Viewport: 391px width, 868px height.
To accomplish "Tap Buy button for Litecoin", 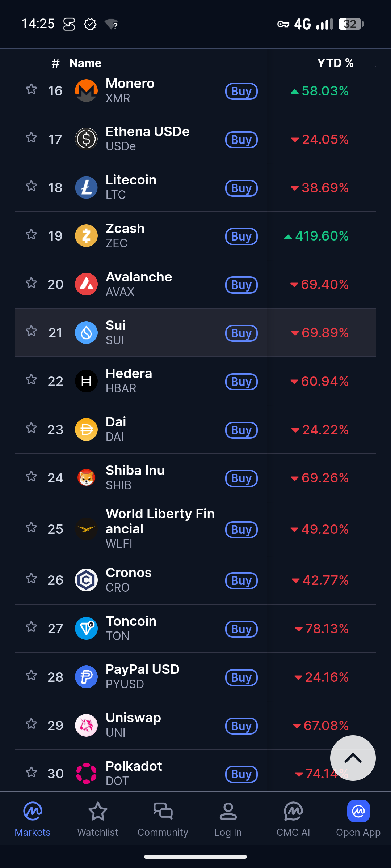I will click(241, 188).
